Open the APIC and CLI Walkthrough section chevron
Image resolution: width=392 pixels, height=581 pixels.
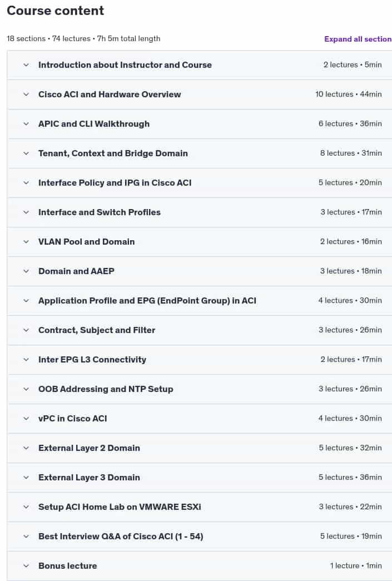coord(26,124)
